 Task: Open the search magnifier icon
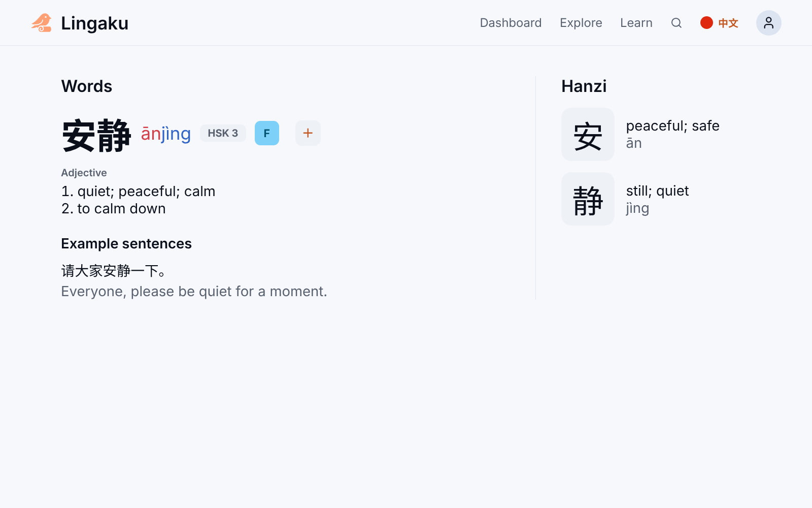[676, 23]
